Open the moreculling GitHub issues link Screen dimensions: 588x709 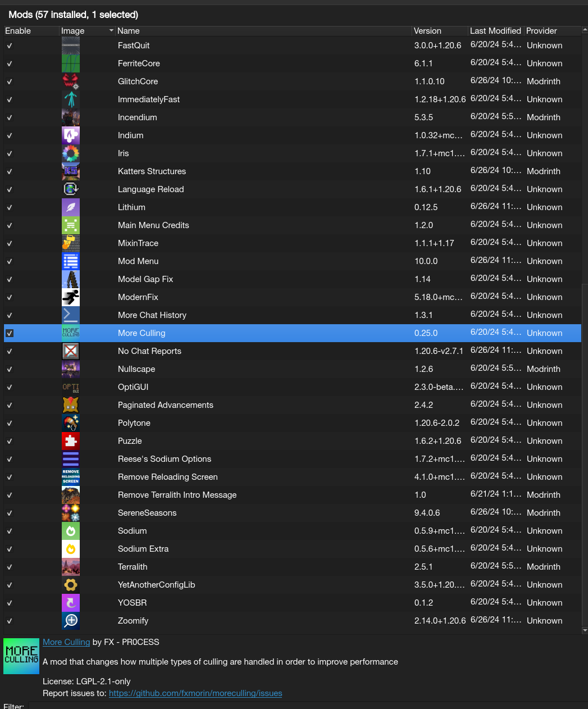[195, 693]
